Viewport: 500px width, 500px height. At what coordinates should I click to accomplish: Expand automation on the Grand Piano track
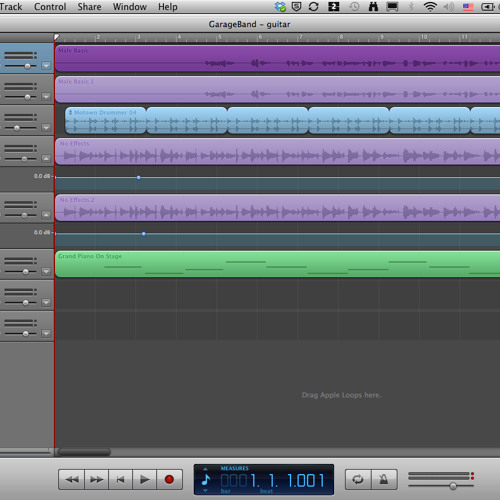tap(46, 272)
